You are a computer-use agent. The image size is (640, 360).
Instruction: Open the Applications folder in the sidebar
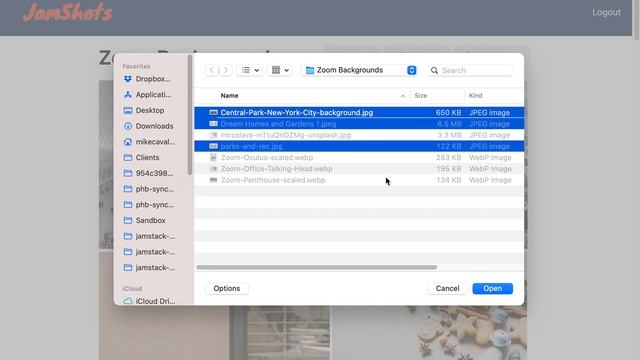[147, 95]
